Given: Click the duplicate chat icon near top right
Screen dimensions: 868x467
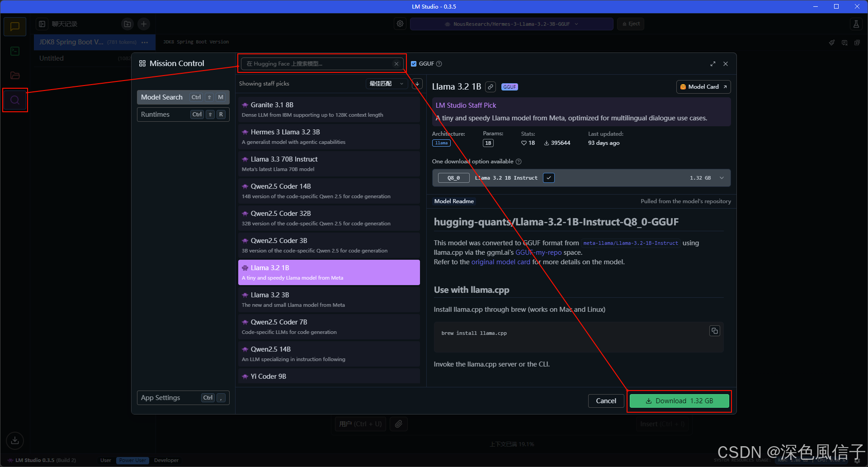Looking at the screenshot, I should point(857,43).
